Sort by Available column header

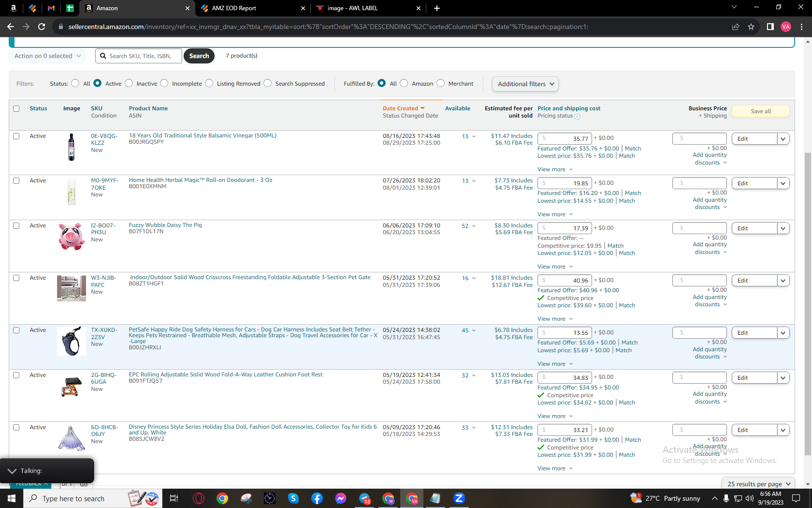tap(457, 108)
